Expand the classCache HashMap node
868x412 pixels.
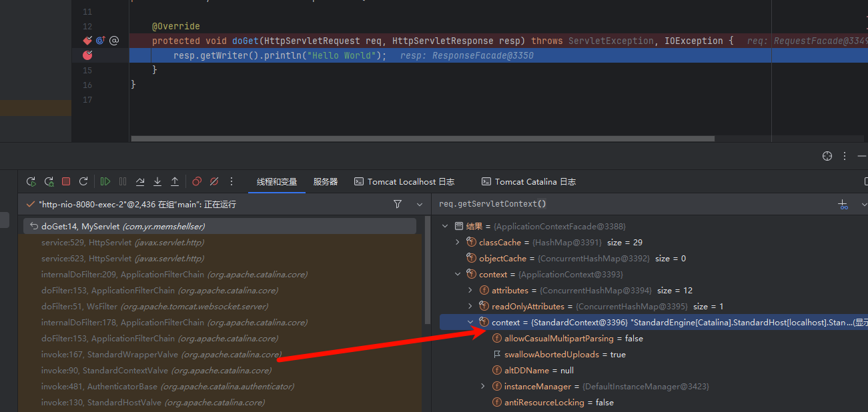(x=458, y=243)
